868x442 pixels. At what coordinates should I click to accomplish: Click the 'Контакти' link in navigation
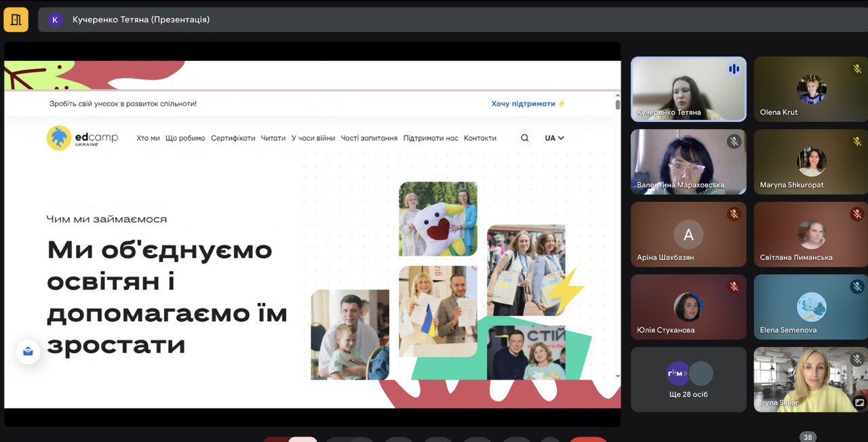pos(480,138)
